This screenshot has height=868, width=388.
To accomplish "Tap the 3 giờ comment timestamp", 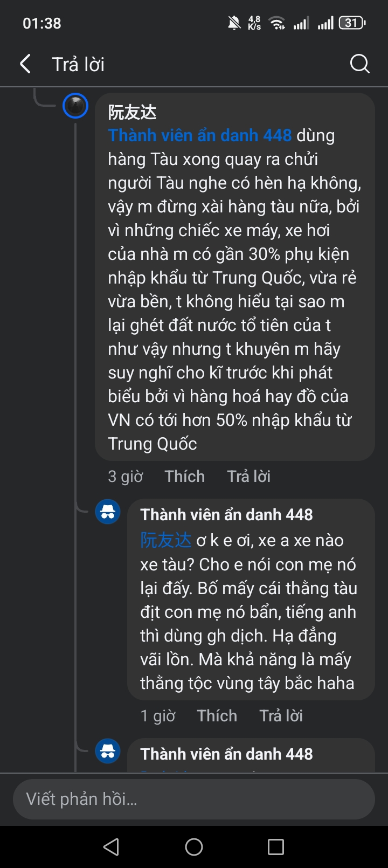I will coord(126,477).
